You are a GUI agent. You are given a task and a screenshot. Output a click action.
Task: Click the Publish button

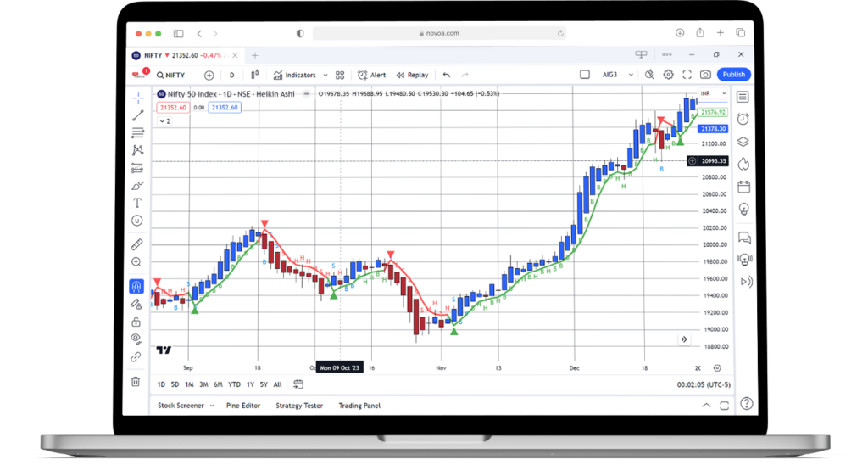(x=734, y=75)
